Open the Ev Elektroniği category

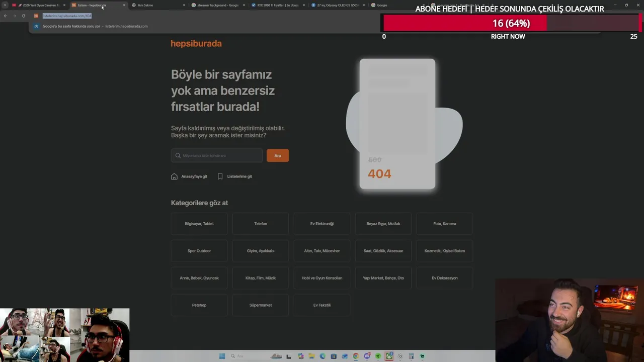coord(322,224)
